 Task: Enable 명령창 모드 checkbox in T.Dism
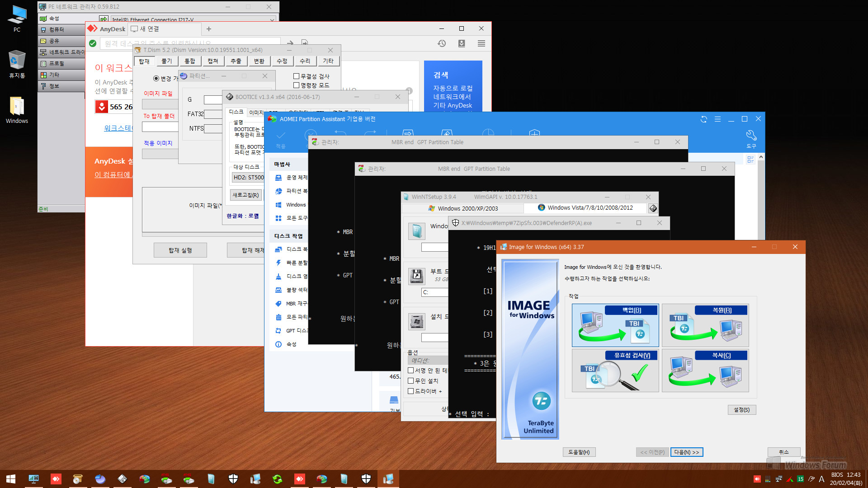[297, 85]
